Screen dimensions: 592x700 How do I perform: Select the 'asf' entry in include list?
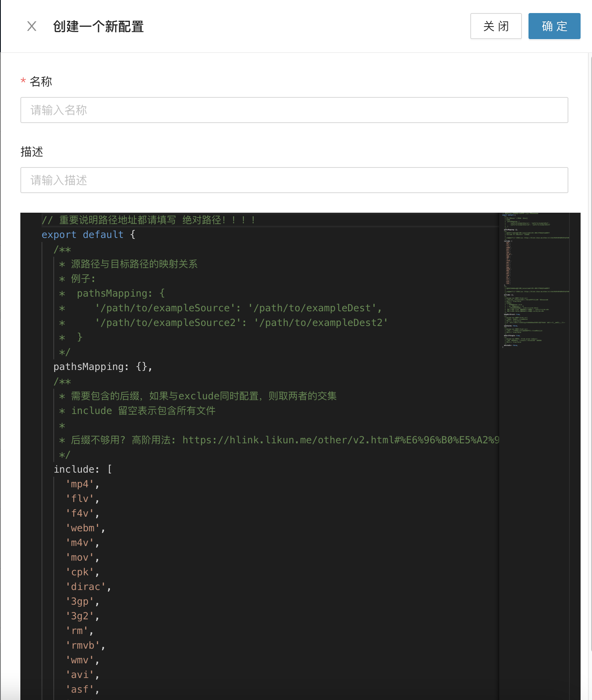[x=83, y=689]
